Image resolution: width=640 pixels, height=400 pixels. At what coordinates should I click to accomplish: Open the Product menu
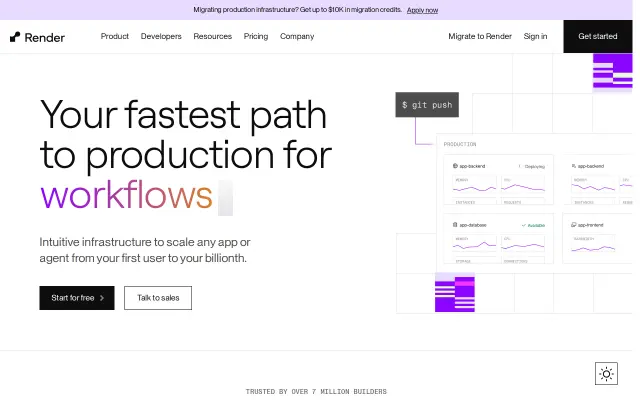(x=115, y=36)
